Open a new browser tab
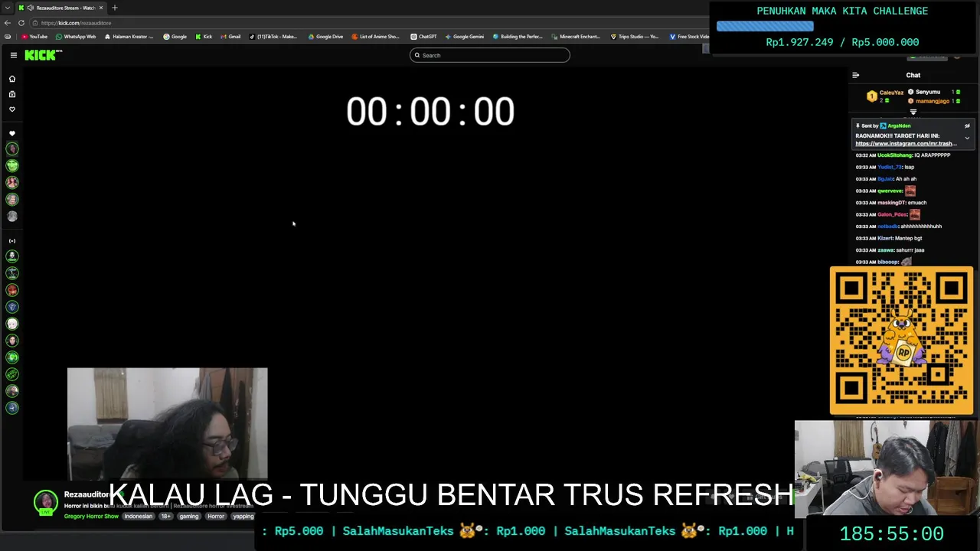 (x=114, y=8)
